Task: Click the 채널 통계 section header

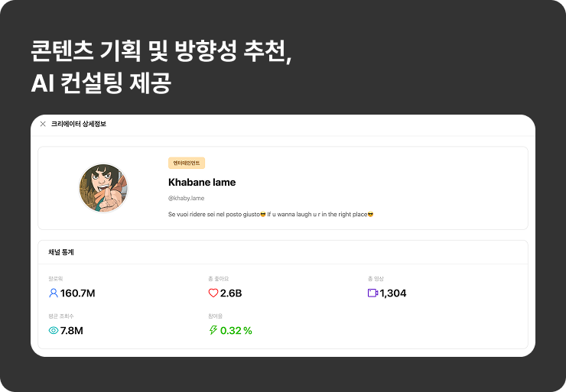Action: 61,252
